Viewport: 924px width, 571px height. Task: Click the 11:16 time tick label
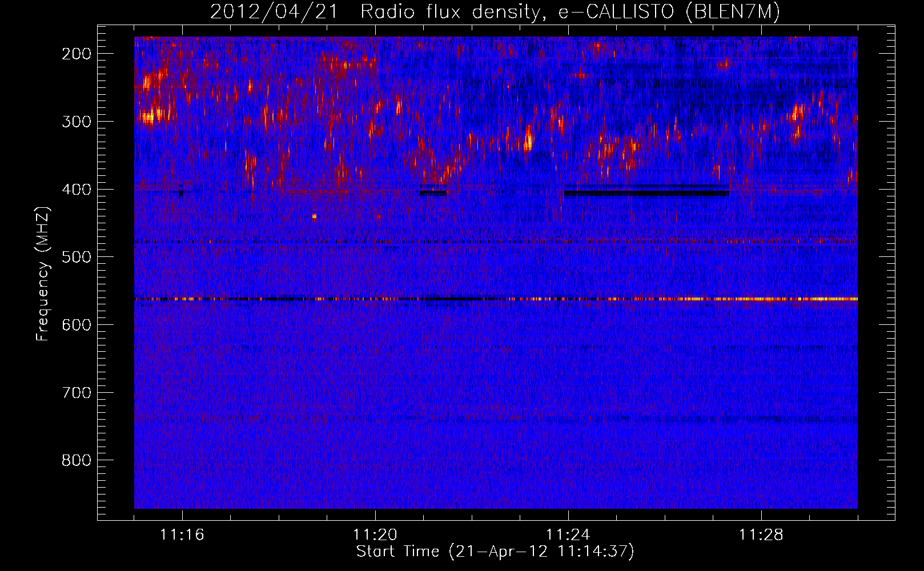[182, 535]
